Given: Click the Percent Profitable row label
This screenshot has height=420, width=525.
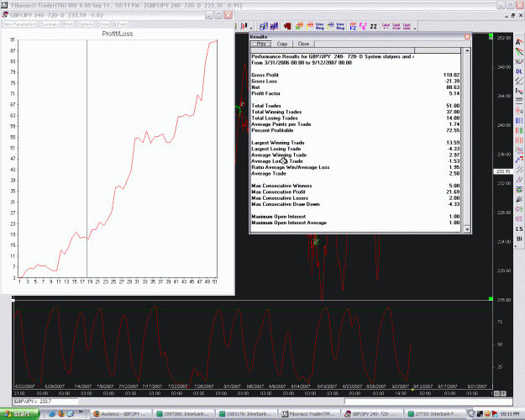Looking at the screenshot, I should pyautogui.click(x=272, y=130).
